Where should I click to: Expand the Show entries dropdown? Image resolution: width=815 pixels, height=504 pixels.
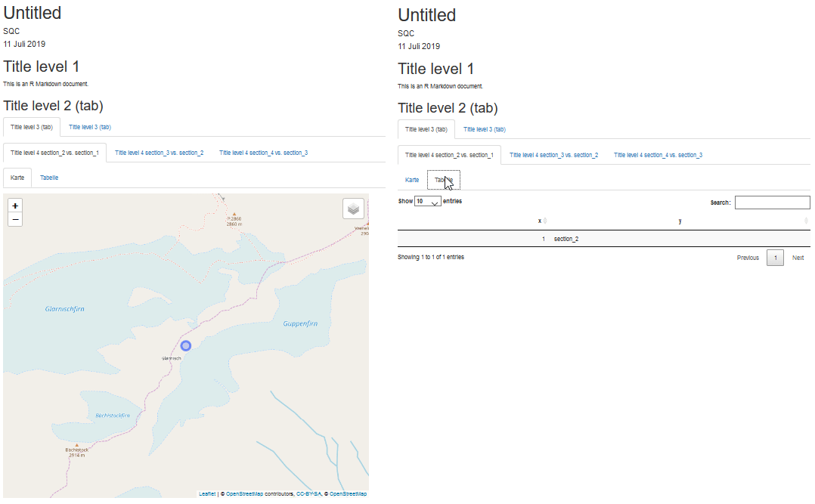pos(428,201)
